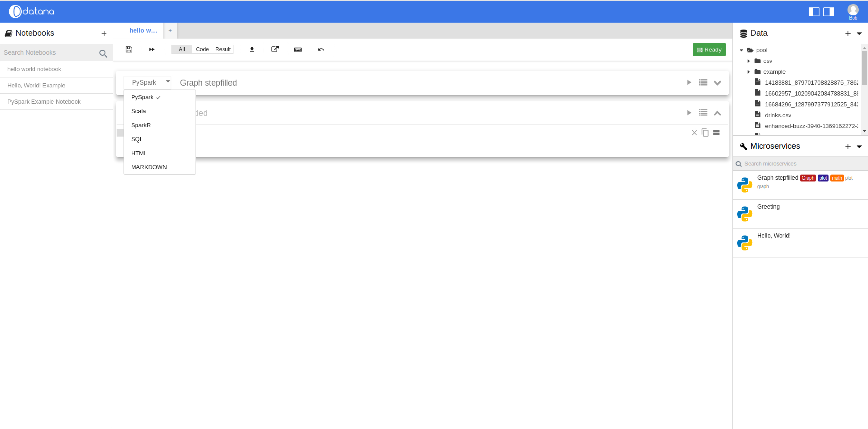Toggle the right sidebar panel

(x=828, y=12)
